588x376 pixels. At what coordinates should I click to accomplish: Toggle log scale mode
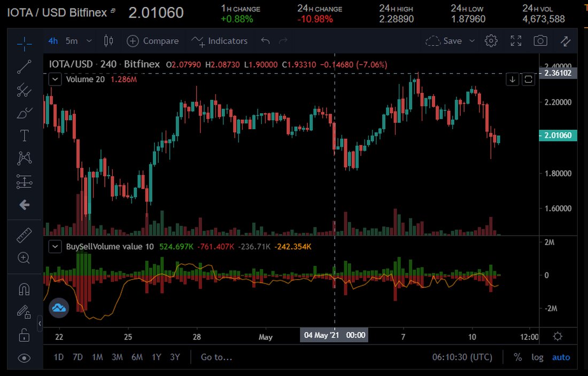tap(537, 357)
